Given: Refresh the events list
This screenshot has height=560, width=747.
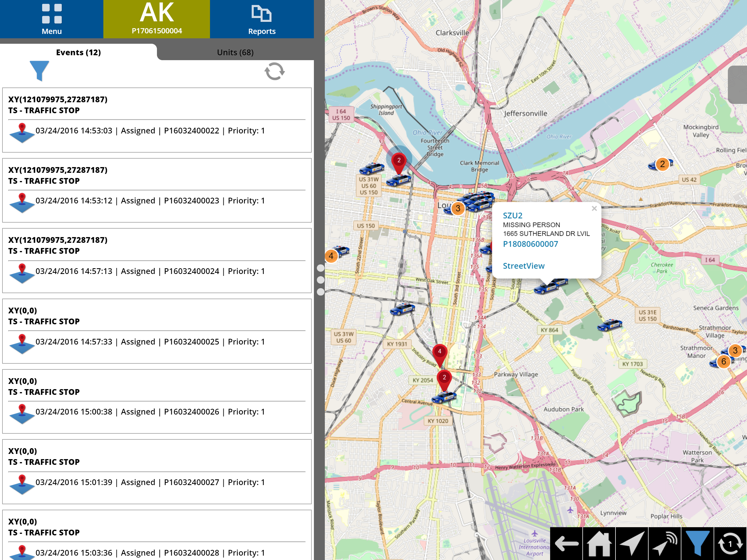Looking at the screenshot, I should coord(275,71).
